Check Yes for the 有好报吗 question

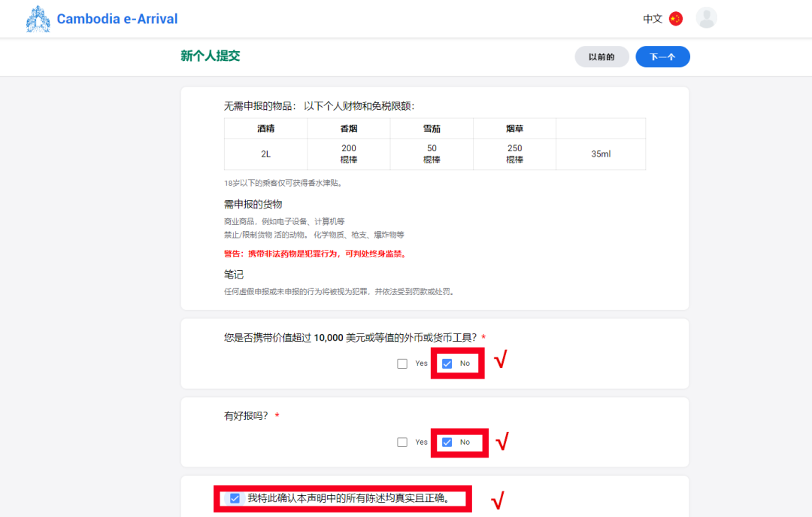[x=402, y=442]
